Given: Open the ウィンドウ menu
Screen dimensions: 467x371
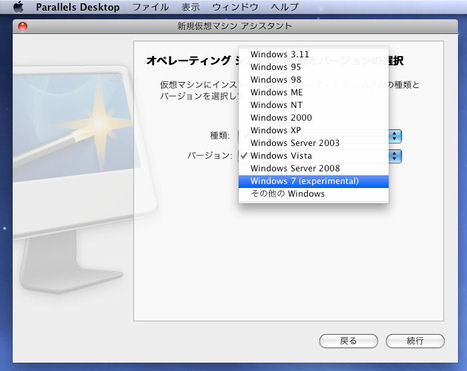Looking at the screenshot, I should (235, 7).
